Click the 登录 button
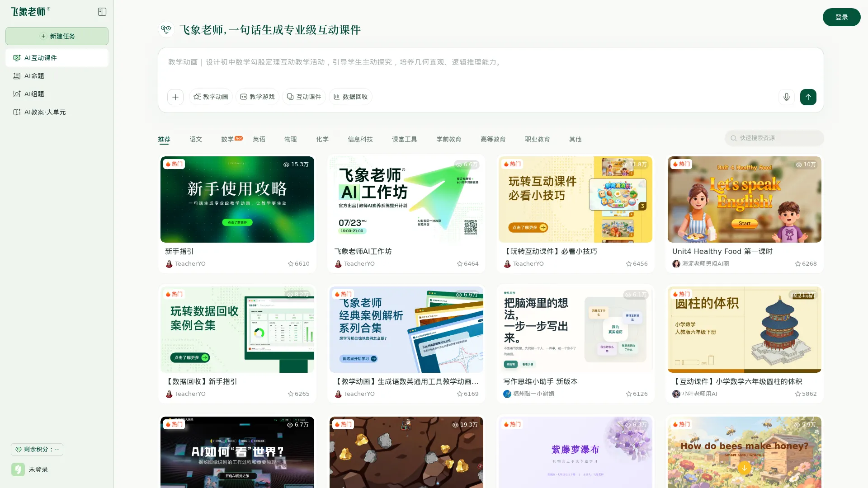Image resolution: width=868 pixels, height=488 pixels. [841, 17]
